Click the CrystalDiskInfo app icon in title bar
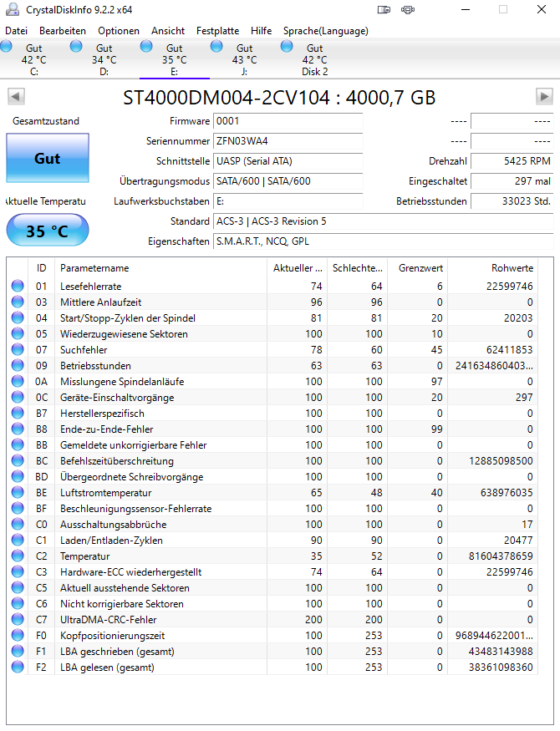The image size is (560, 731). (13, 9)
